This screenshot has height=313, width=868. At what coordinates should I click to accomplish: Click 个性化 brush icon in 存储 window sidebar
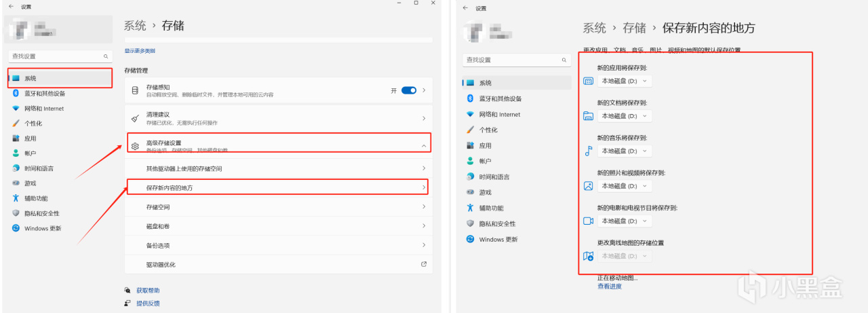[x=16, y=124]
